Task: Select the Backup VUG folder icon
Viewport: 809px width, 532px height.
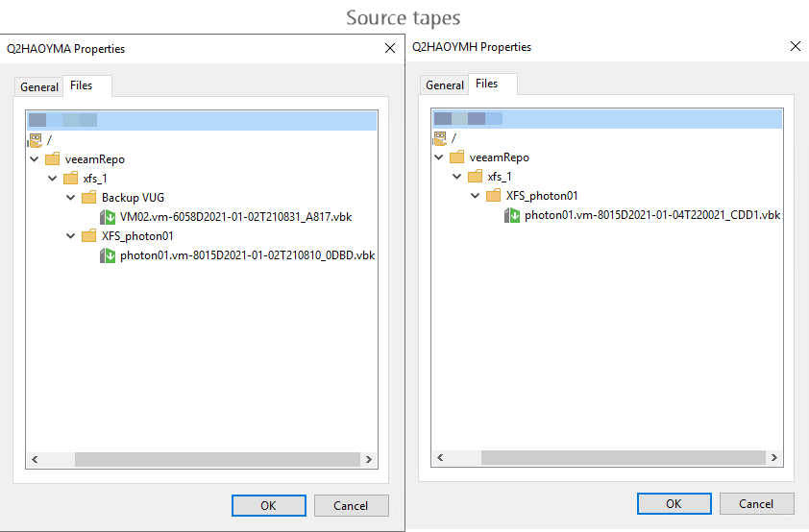Action: pos(89,198)
